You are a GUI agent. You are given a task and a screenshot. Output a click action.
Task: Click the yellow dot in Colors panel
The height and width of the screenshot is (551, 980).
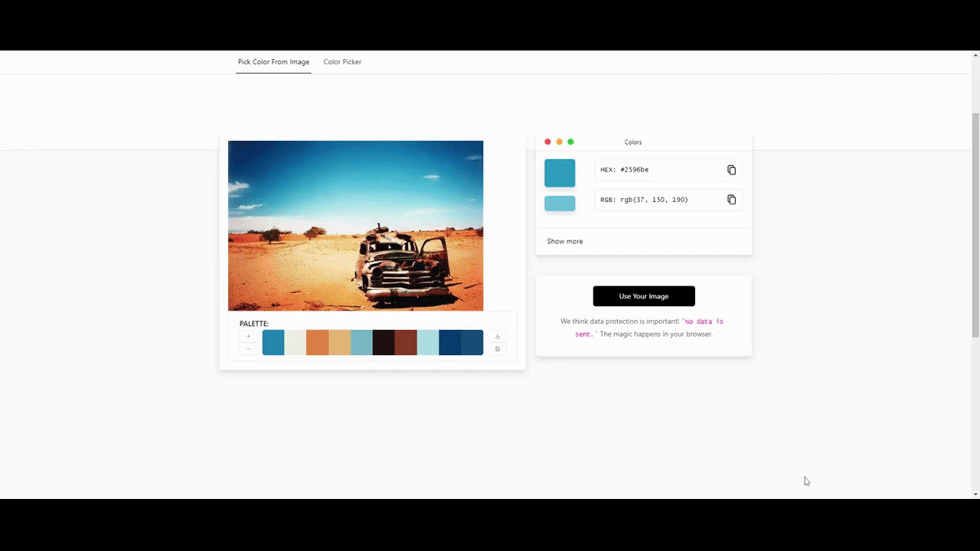559,142
